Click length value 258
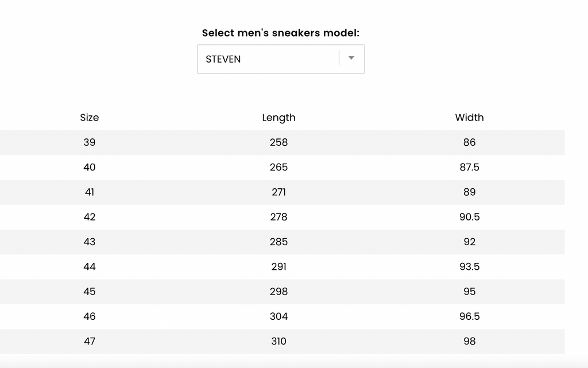Viewport: 588px width, 368px height. pos(278,142)
